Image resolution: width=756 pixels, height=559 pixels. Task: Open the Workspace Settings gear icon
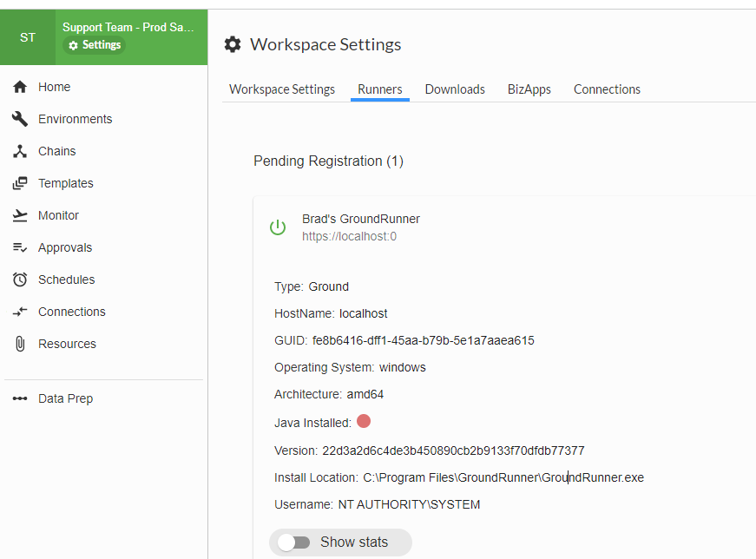pyautogui.click(x=232, y=44)
